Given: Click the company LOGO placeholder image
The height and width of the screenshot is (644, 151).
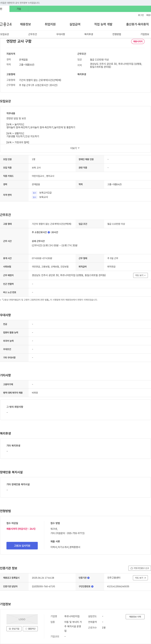Looking at the screenshot, I should coord(22,619).
